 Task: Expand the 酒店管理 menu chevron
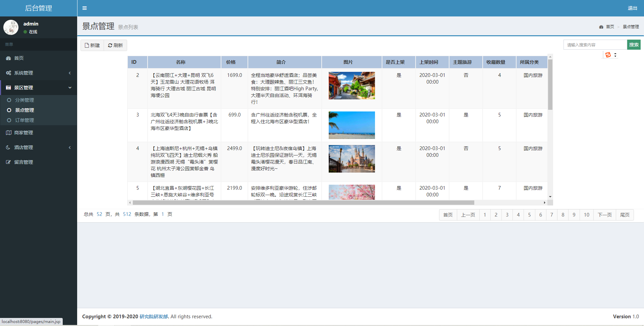click(70, 147)
